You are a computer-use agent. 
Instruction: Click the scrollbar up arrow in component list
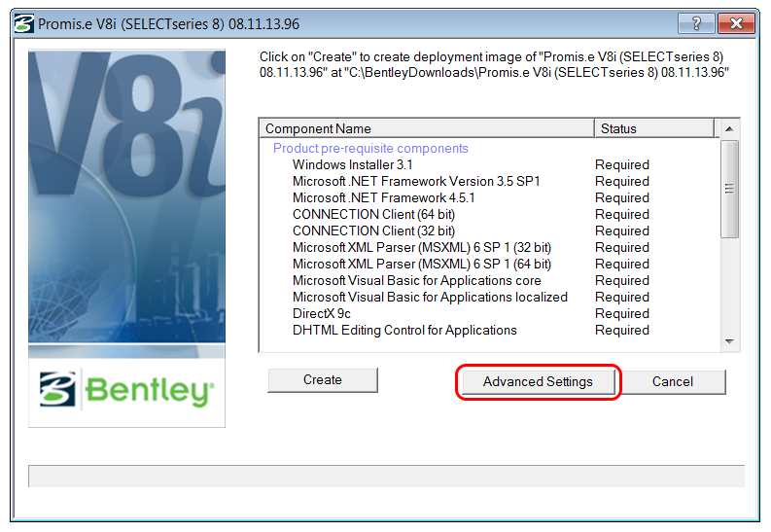730,128
